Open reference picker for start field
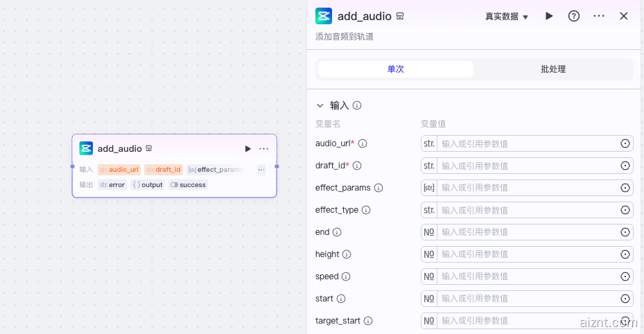The image size is (644, 334). pos(625,299)
